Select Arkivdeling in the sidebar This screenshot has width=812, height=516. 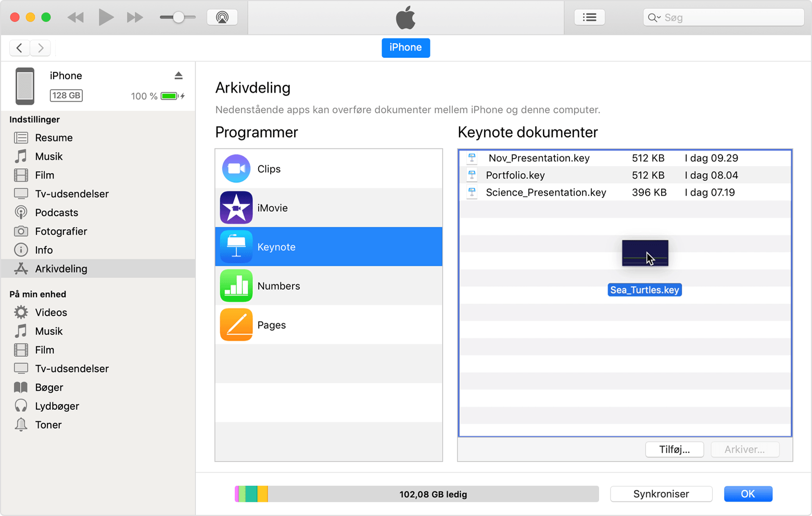(x=61, y=268)
